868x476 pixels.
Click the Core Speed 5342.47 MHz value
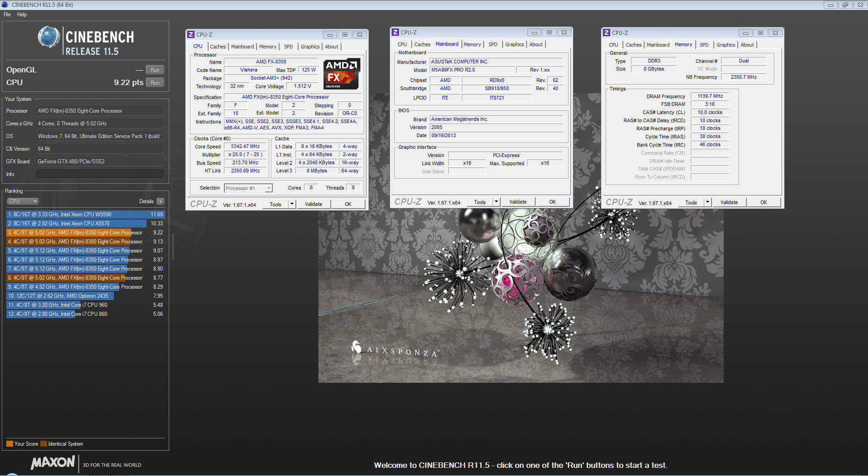[246, 146]
